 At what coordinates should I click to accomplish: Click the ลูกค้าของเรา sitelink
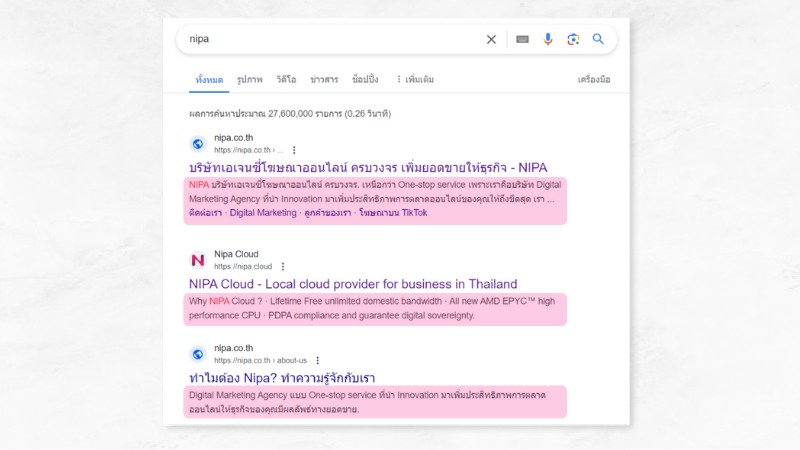tap(328, 213)
